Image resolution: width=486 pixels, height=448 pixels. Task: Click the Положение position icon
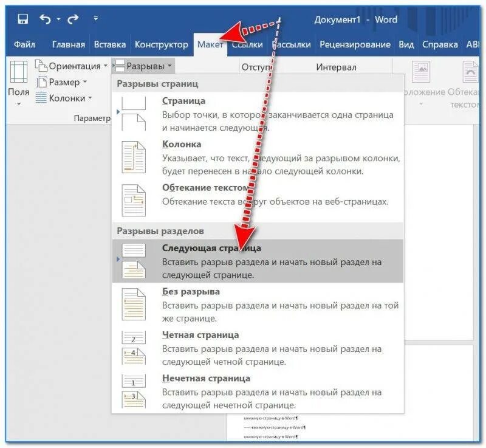[420, 72]
